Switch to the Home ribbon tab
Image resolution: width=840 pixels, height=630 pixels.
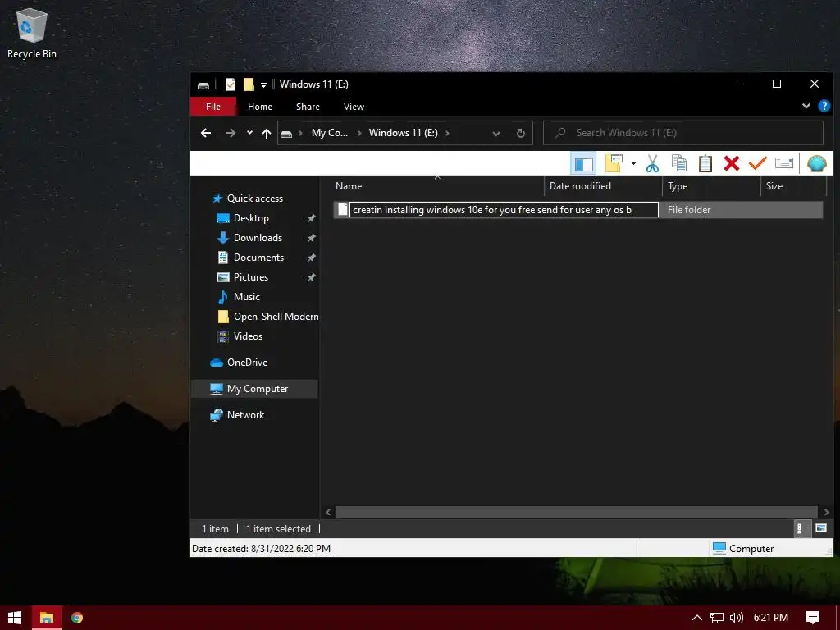(x=260, y=107)
